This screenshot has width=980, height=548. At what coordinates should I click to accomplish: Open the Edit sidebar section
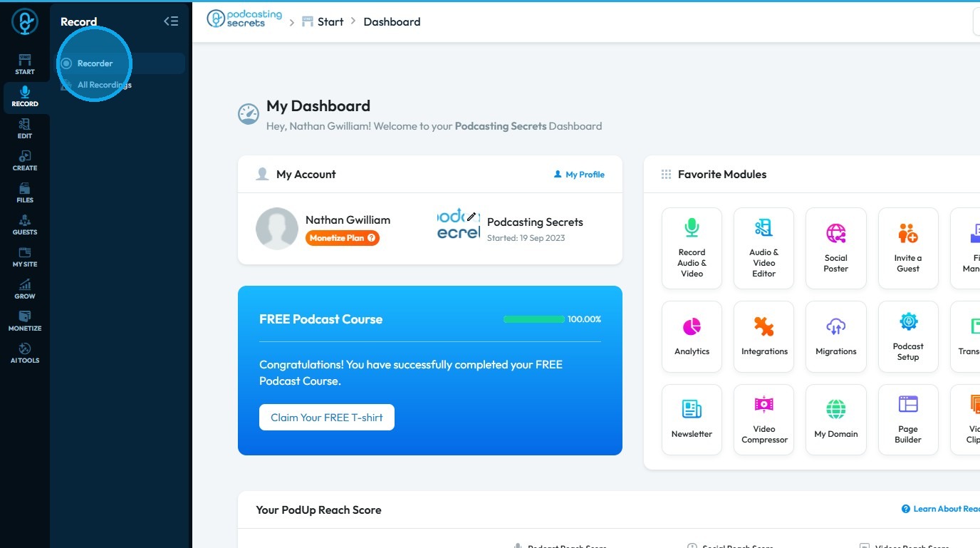[25, 129]
